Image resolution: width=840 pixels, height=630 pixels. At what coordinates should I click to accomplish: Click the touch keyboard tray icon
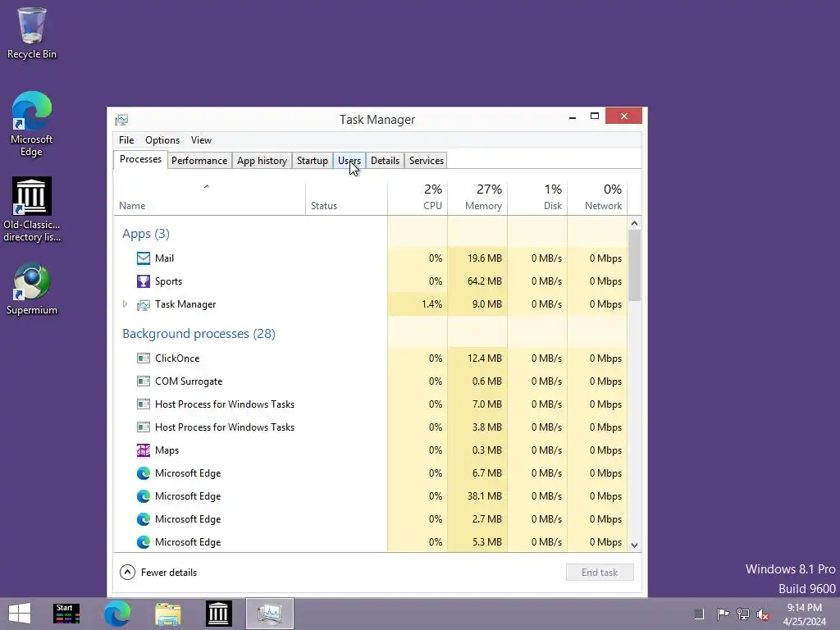pos(699,614)
